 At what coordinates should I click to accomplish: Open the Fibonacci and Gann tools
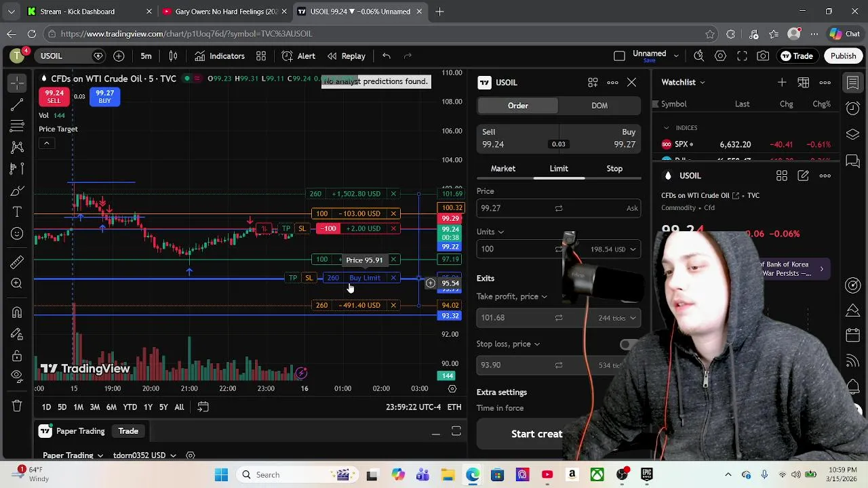17,126
